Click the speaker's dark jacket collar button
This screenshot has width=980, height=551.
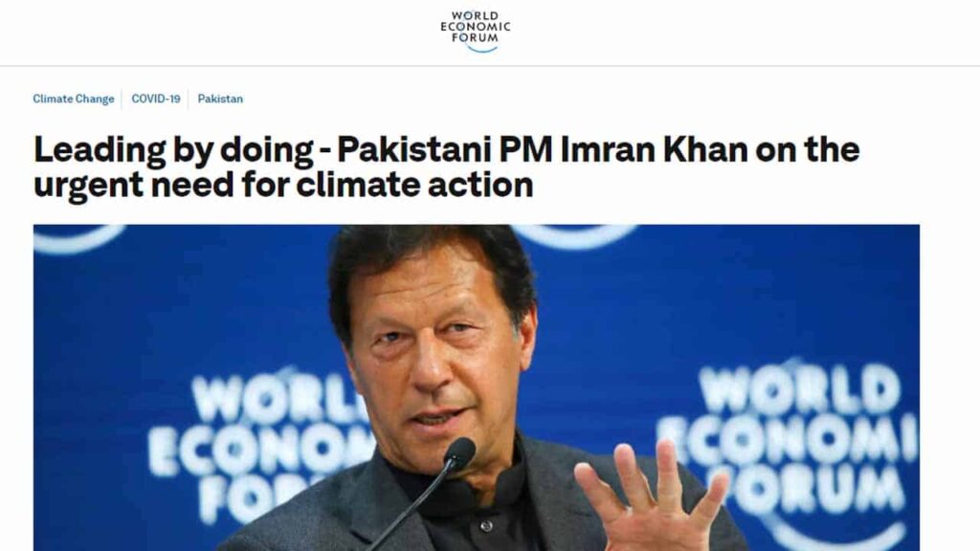[485, 527]
